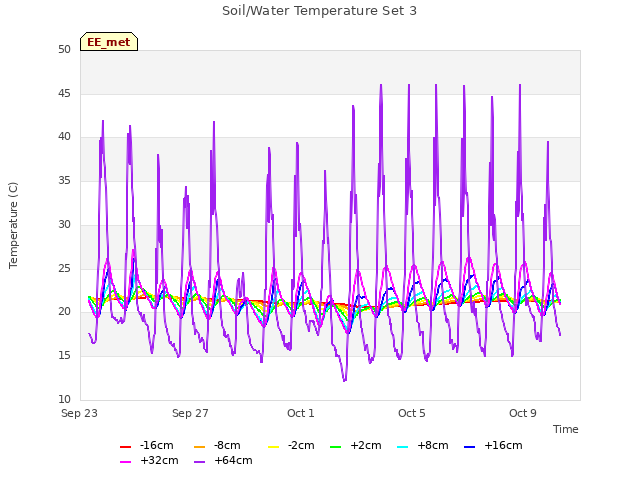640x480 pixels.
Task: Toggle the +64cm legend entry
Action: tap(223, 460)
